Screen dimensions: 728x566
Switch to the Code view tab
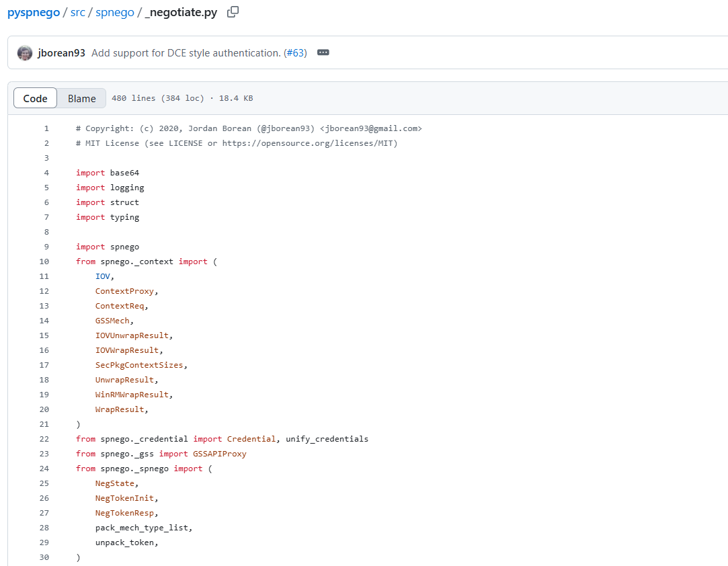36,98
